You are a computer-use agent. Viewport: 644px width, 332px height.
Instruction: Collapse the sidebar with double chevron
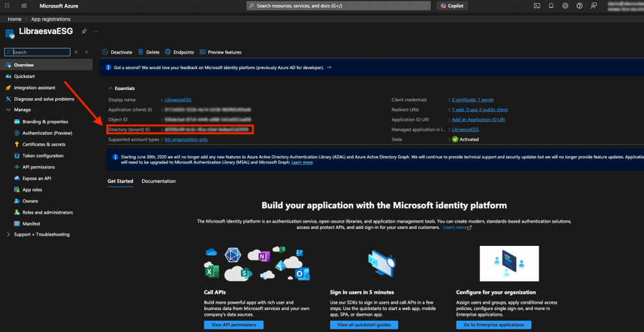coord(87,52)
